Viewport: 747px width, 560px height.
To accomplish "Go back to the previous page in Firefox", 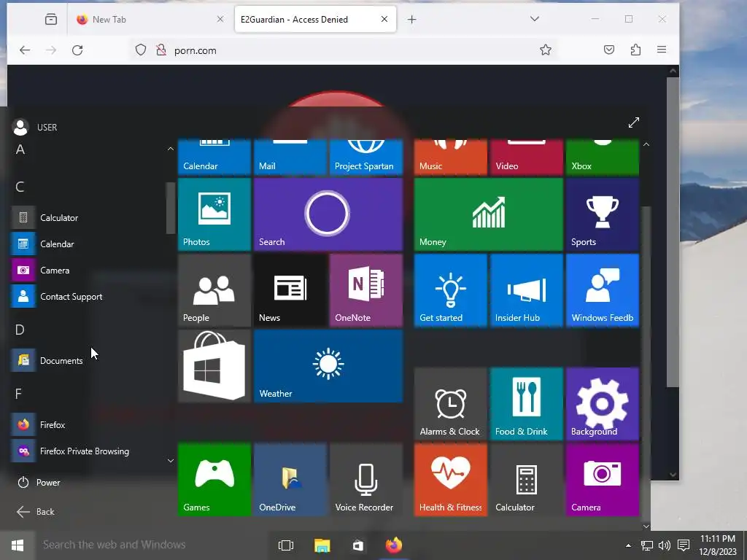I will (x=25, y=50).
